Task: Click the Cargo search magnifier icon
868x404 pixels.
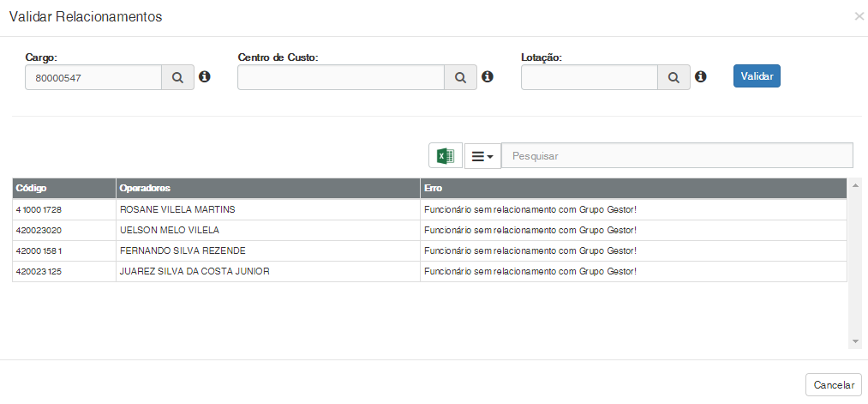Action: [177, 77]
